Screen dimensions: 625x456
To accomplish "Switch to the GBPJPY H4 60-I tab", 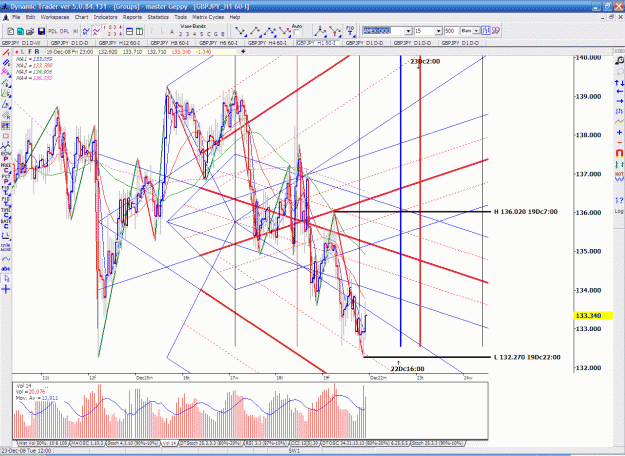I will point(267,43).
